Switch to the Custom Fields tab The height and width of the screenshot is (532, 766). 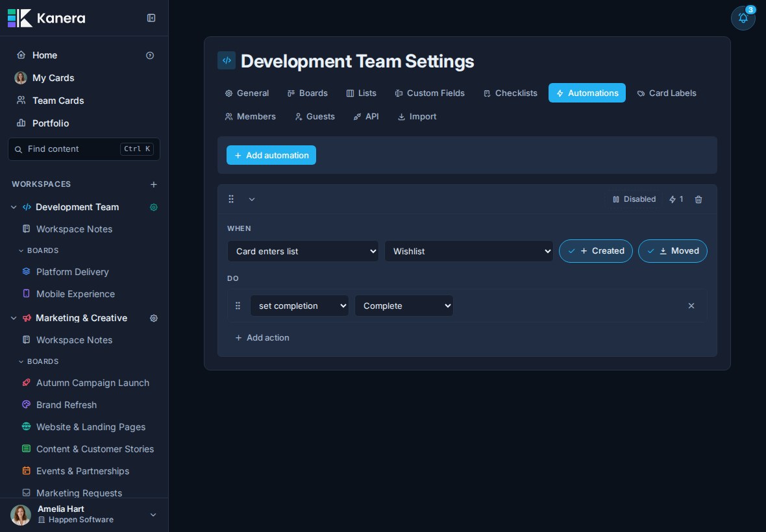pos(430,93)
